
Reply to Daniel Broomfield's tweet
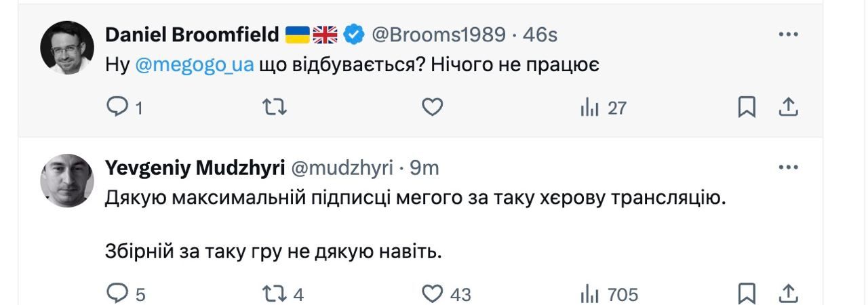pyautogui.click(x=118, y=107)
